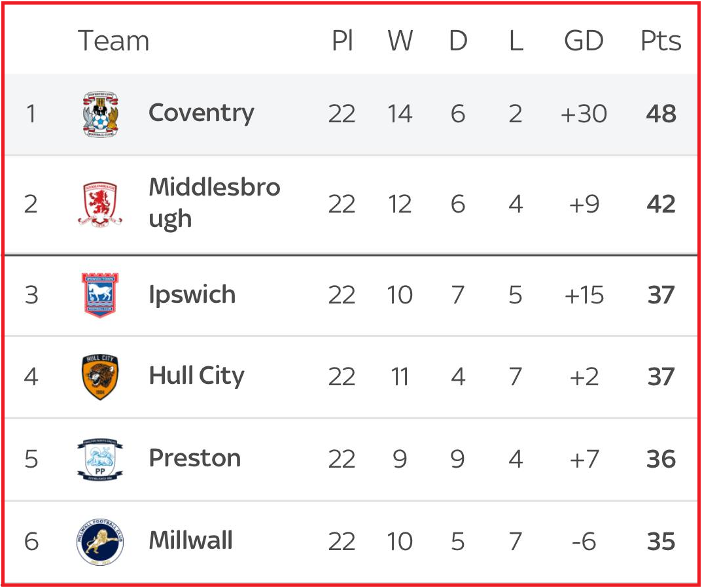The height and width of the screenshot is (588, 702).
Task: Click the Pts column header
Action: pyautogui.click(x=660, y=41)
